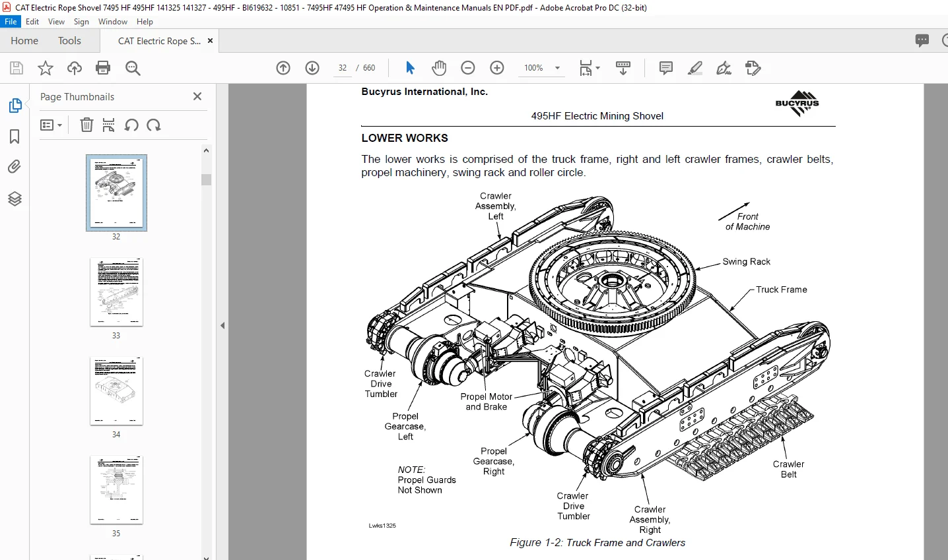Click the stamp/share tool icon
The image size is (948, 560).
tap(753, 68)
